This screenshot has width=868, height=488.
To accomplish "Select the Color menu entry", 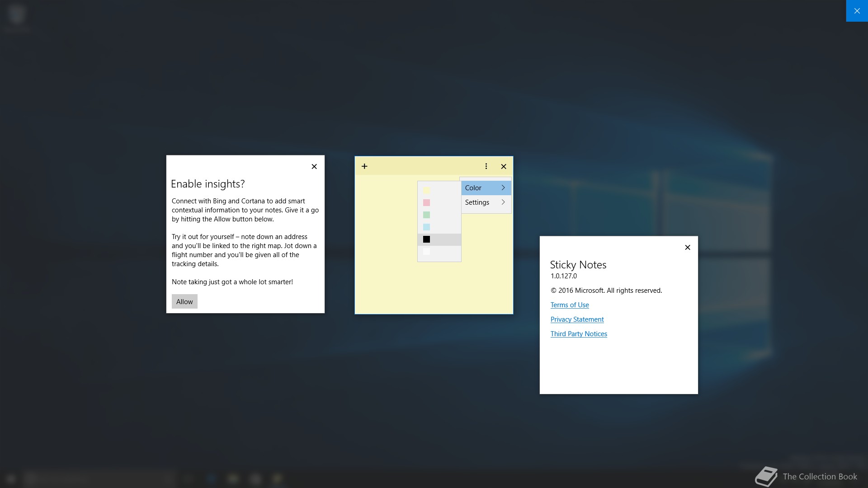I will [486, 188].
